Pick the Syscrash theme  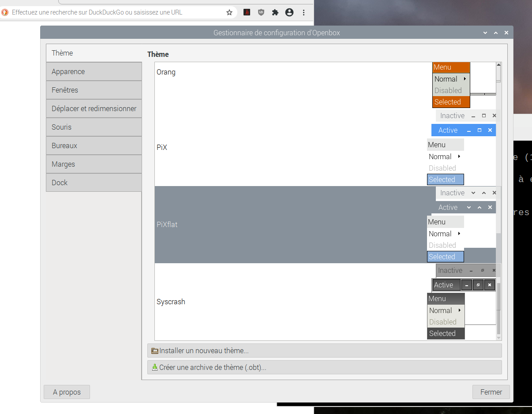tap(325, 302)
